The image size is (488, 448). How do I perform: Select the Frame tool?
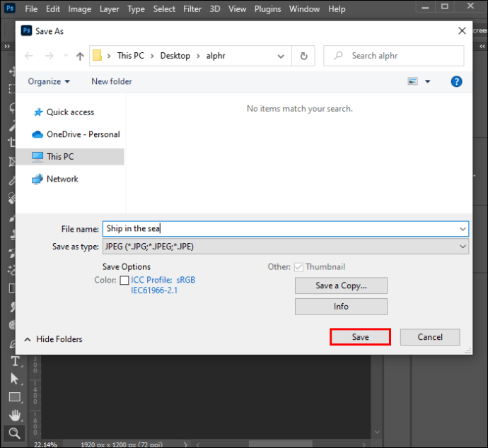(12, 162)
